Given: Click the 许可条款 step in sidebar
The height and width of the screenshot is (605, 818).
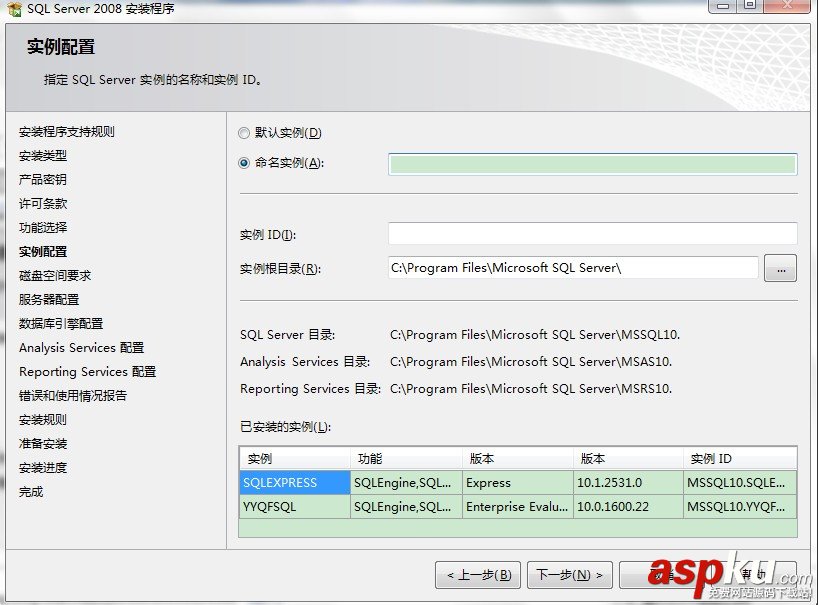Looking at the screenshot, I should 43,203.
